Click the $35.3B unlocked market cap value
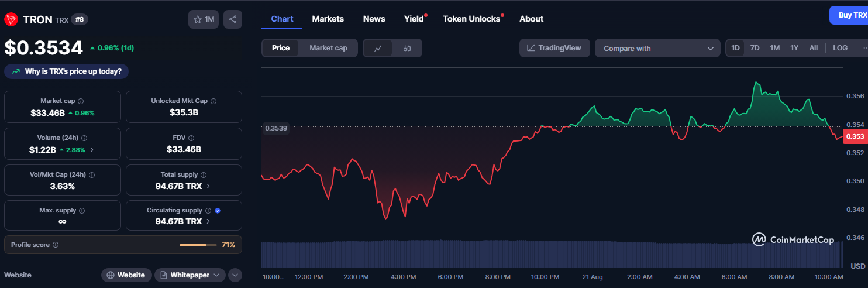 pyautogui.click(x=184, y=112)
